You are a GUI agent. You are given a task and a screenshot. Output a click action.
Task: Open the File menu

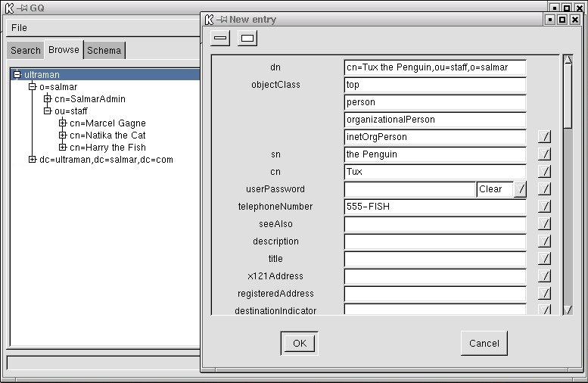[19, 28]
